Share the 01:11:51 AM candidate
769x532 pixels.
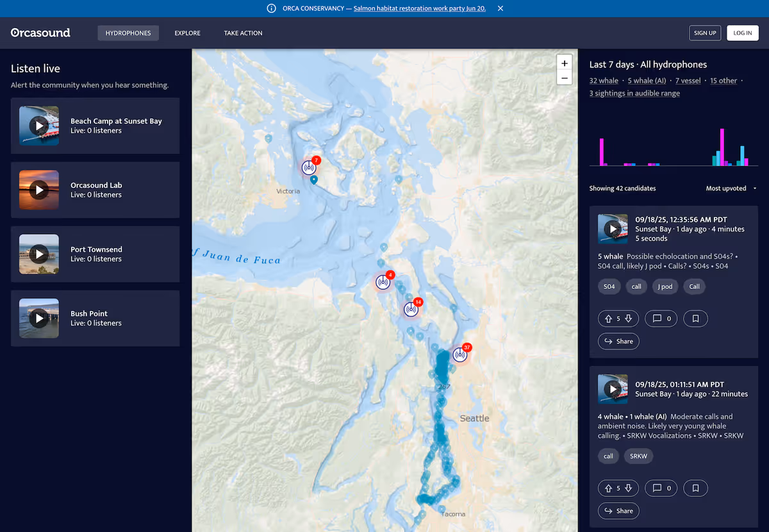pyautogui.click(x=618, y=511)
